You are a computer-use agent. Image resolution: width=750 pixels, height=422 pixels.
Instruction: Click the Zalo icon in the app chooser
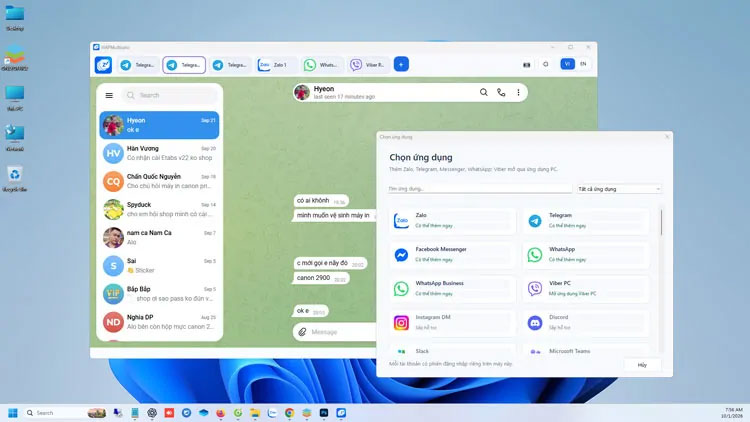click(401, 221)
